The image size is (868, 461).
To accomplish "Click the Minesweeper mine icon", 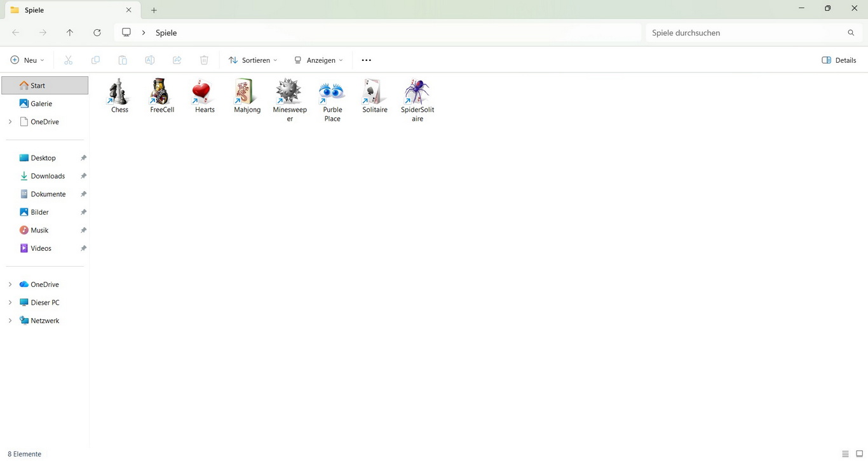I will click(289, 93).
